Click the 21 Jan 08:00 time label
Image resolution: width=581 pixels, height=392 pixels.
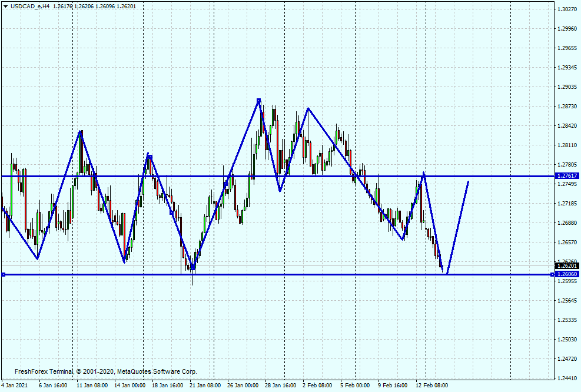click(x=205, y=386)
